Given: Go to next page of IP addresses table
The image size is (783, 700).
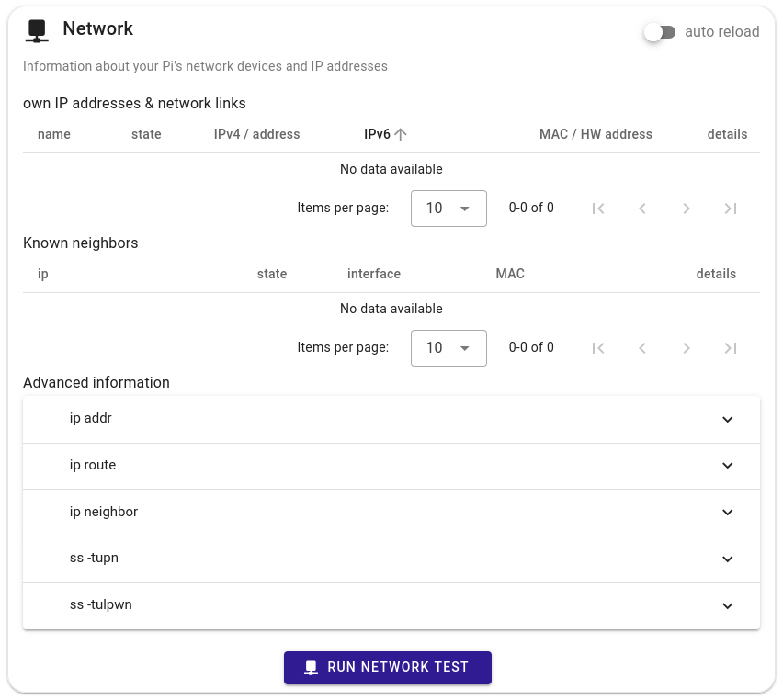Looking at the screenshot, I should click(687, 209).
